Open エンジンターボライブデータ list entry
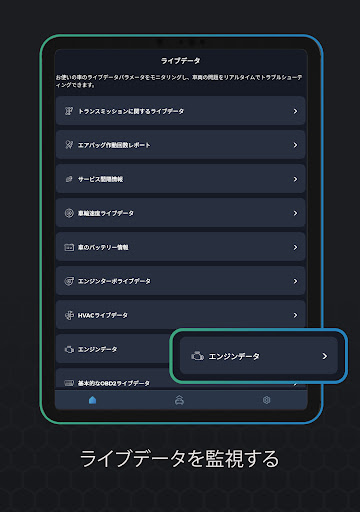Screen dimensions: 360x512 point(181,281)
